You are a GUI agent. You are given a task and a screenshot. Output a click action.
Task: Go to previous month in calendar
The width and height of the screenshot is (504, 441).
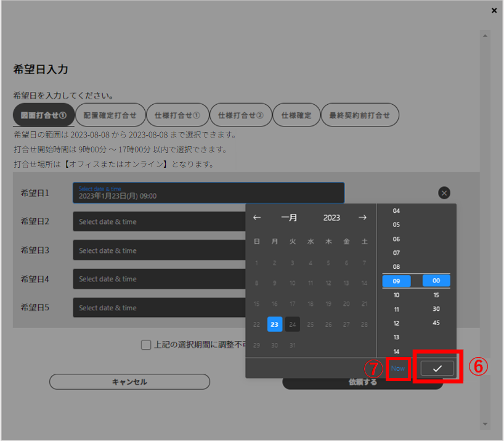pyautogui.click(x=257, y=218)
